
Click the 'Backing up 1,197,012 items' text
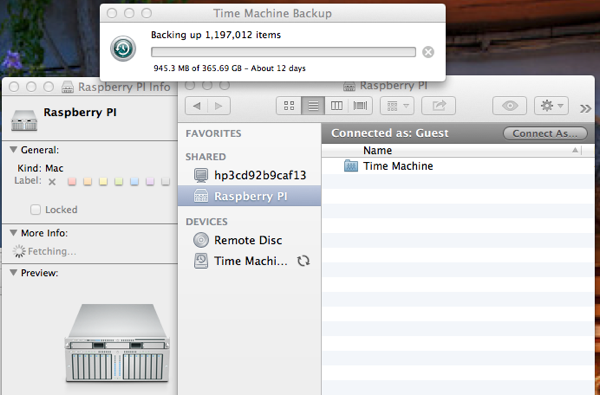point(216,35)
